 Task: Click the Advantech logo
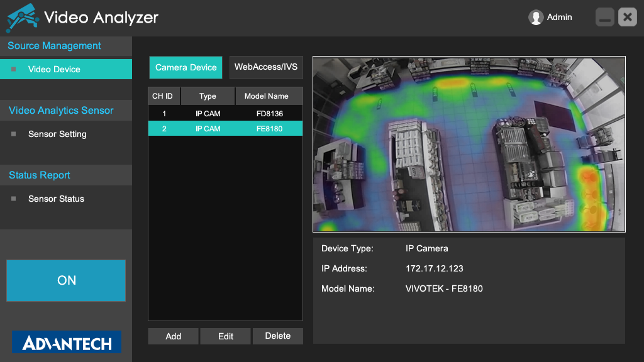click(x=67, y=343)
